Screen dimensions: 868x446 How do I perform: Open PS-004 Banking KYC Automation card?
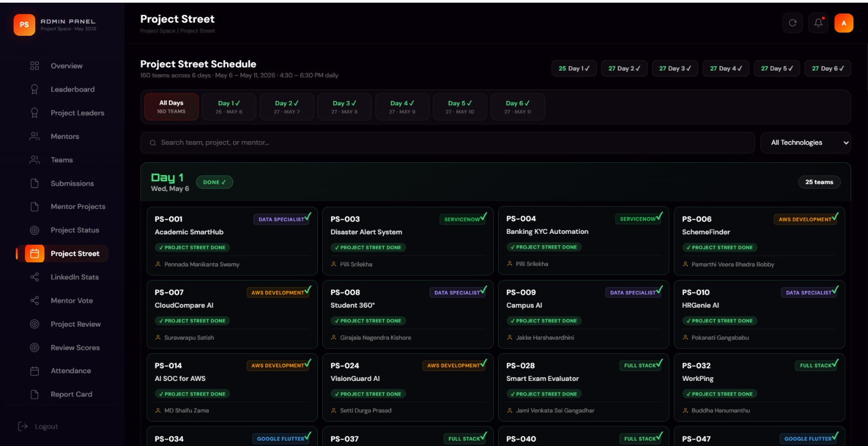pos(584,241)
